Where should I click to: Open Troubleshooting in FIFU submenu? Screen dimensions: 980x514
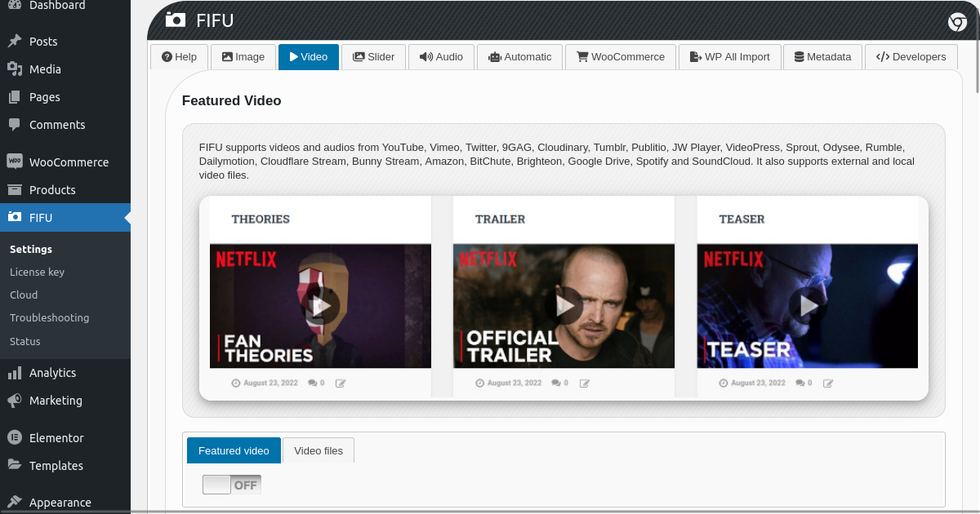[49, 317]
